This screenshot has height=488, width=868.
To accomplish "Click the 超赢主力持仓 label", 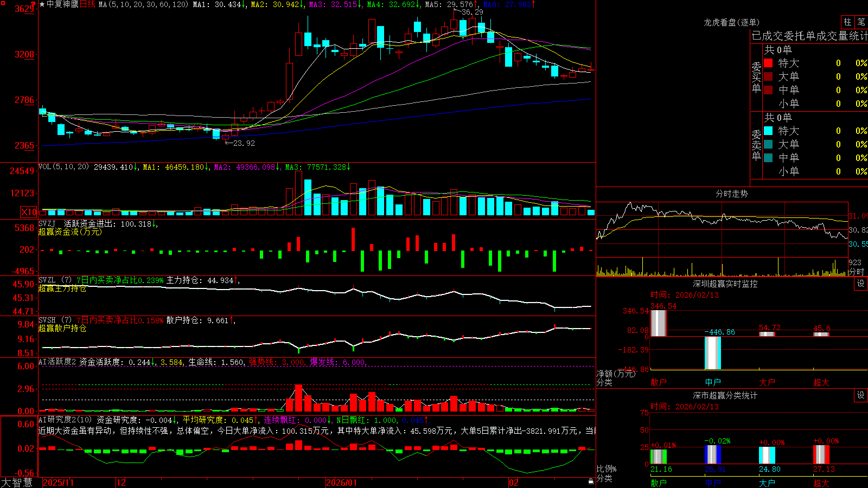I will click(x=62, y=288).
